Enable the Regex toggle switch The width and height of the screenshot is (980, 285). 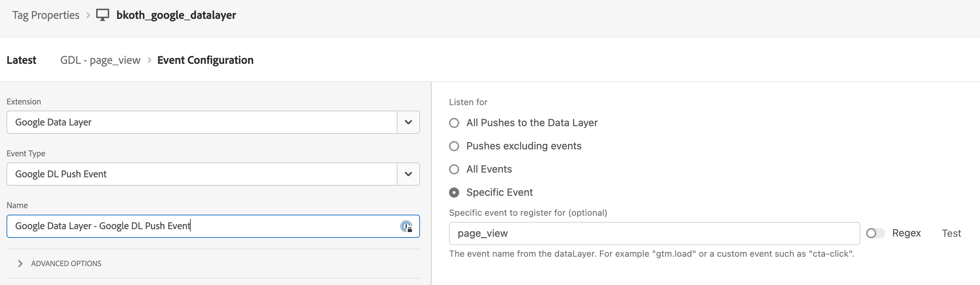click(x=874, y=233)
